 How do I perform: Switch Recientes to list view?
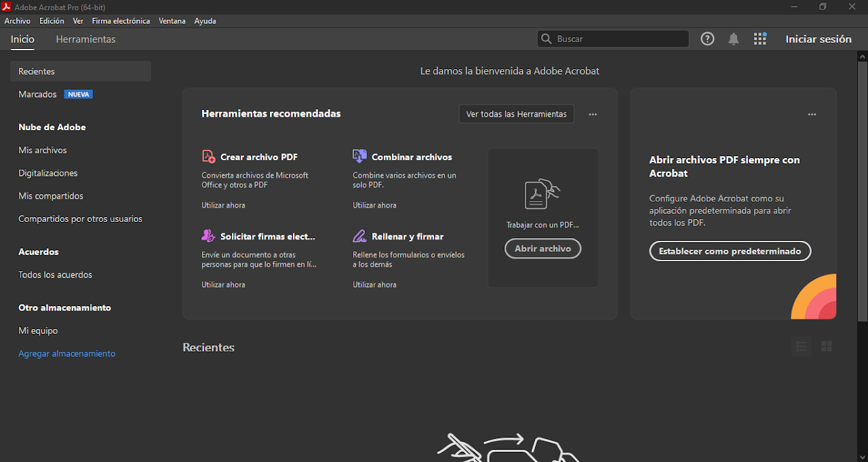click(801, 347)
